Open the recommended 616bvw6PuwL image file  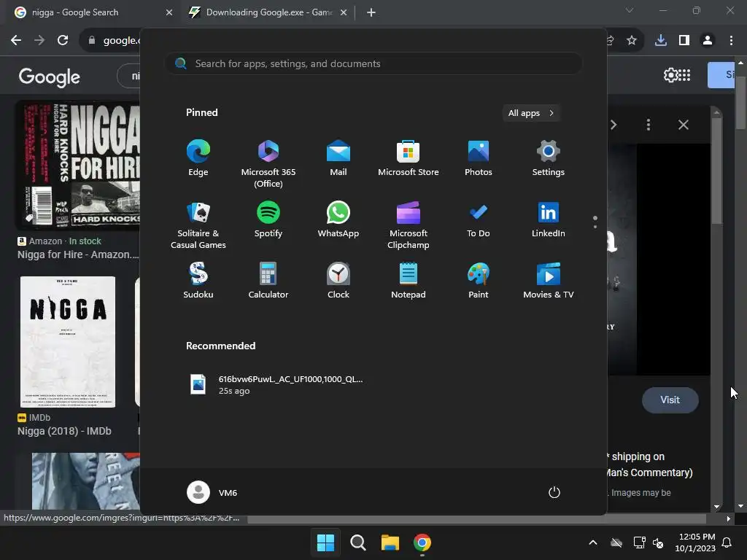[276, 385]
